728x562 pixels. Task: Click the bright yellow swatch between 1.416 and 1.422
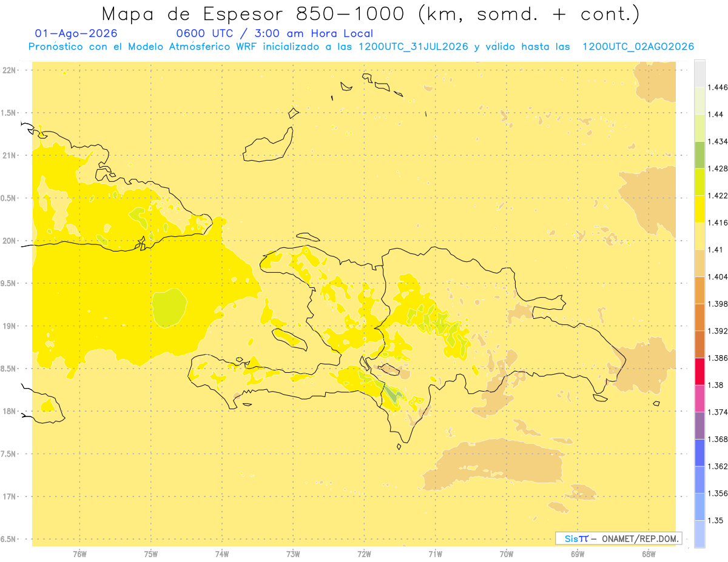(x=699, y=209)
